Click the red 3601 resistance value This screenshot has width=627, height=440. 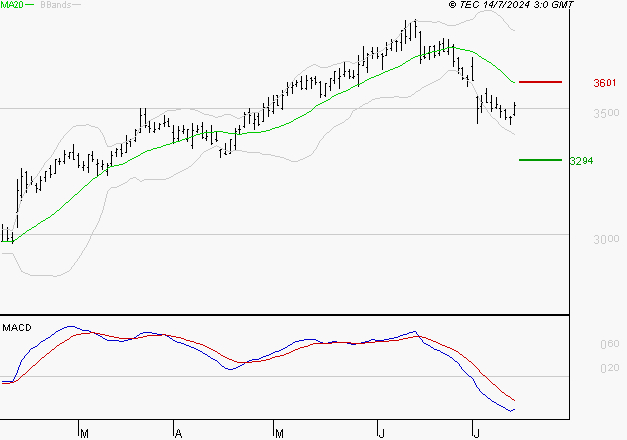(x=605, y=83)
